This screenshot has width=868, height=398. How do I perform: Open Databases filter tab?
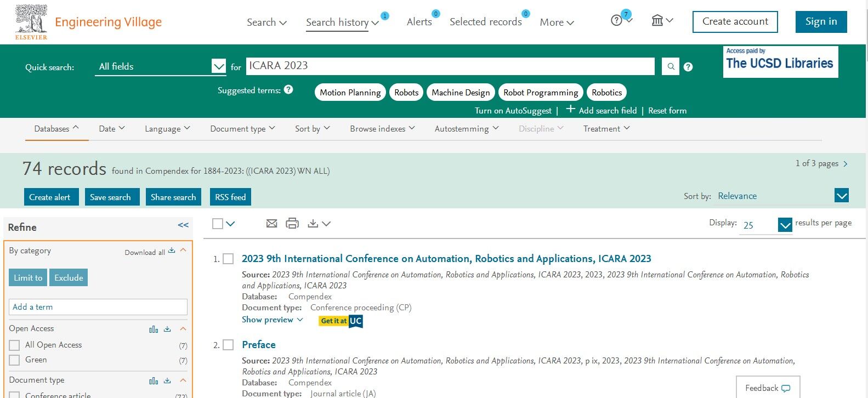tap(56, 129)
